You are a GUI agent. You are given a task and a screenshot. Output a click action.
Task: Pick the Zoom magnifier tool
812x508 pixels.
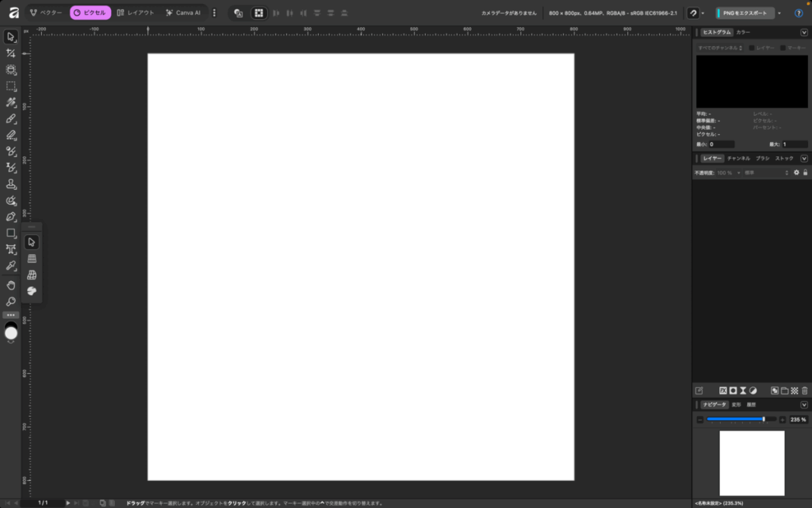pos(11,302)
